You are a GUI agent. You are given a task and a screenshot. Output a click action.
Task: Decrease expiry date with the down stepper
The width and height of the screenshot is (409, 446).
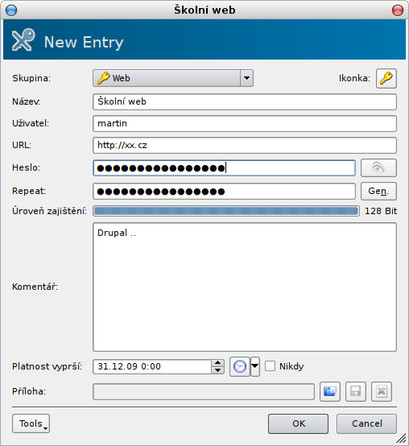(x=218, y=370)
